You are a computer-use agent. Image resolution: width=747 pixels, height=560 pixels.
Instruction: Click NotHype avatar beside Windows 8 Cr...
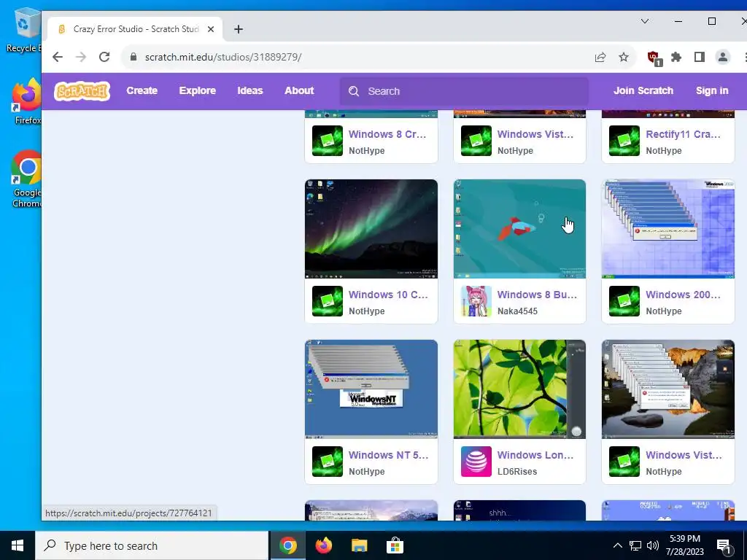coord(328,141)
